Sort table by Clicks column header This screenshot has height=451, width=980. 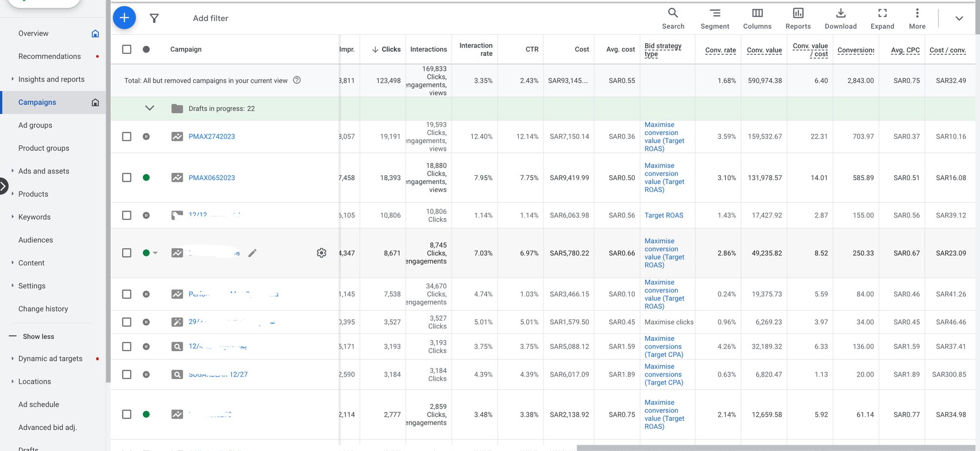391,49
